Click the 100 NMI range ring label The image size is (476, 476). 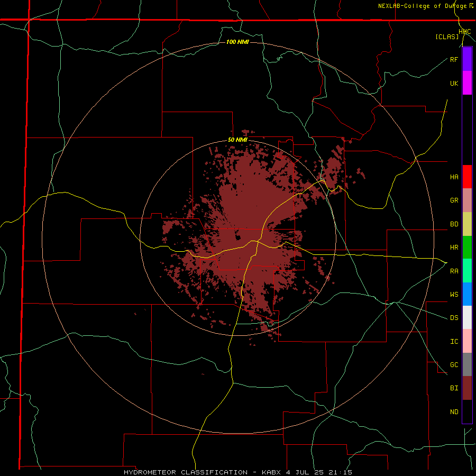point(237,42)
